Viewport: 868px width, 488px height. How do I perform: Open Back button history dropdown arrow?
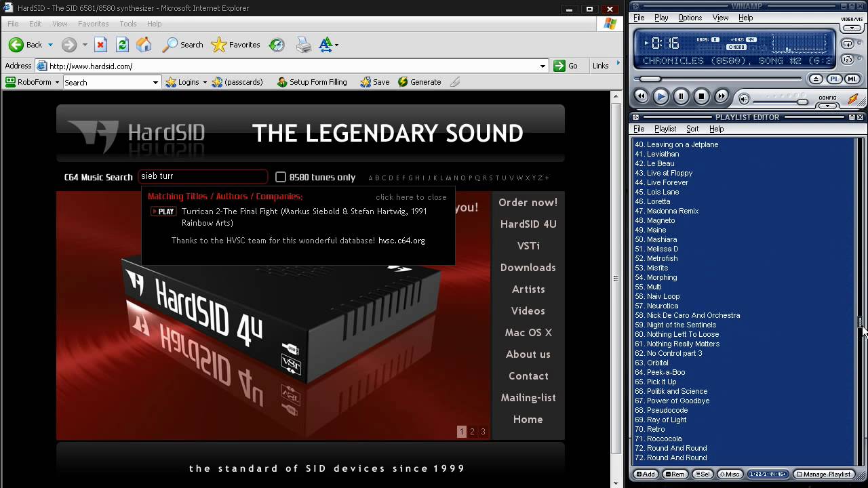pyautogui.click(x=50, y=45)
